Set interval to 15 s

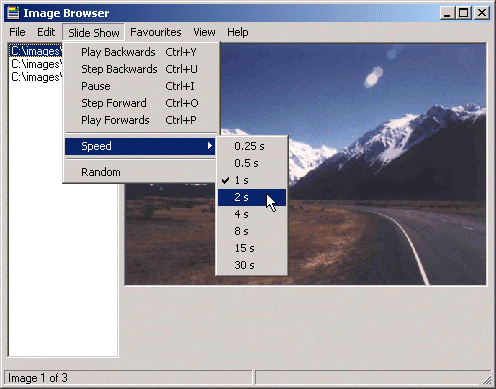coord(252,248)
